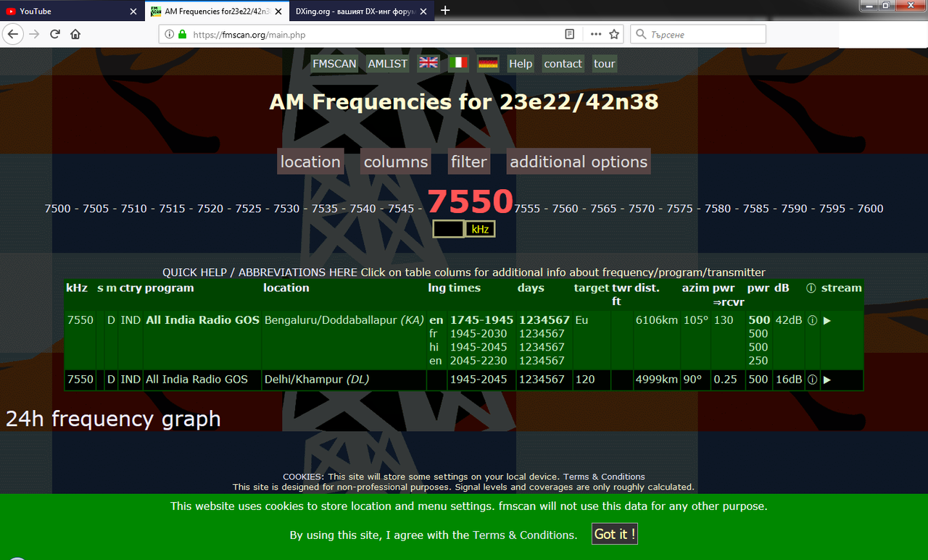Reload the page with refresh icon

tap(55, 34)
